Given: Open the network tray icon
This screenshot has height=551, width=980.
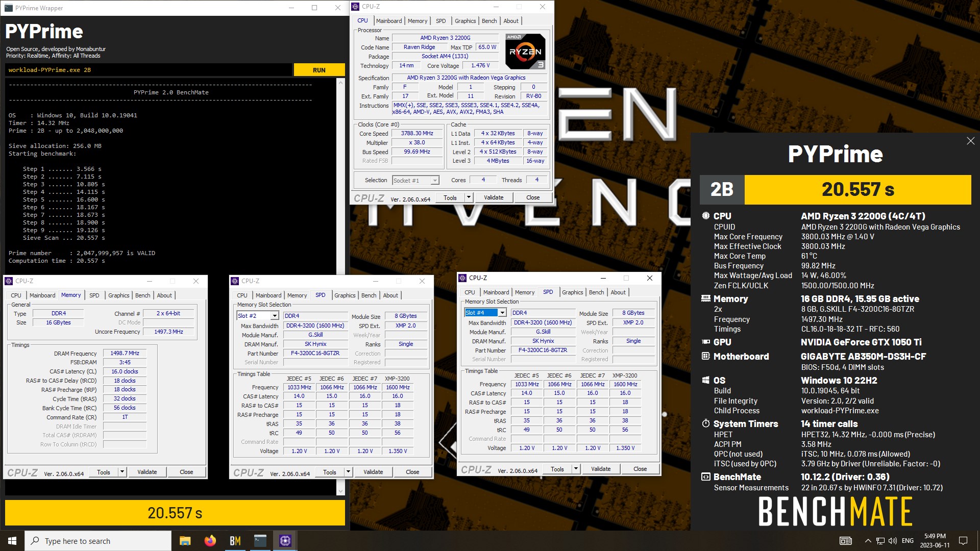Looking at the screenshot, I should (880, 541).
